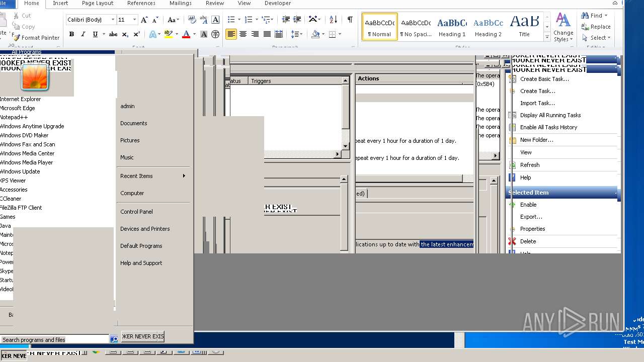Open the Review tab
Viewport: 644px width, 362px height.
point(215,3)
